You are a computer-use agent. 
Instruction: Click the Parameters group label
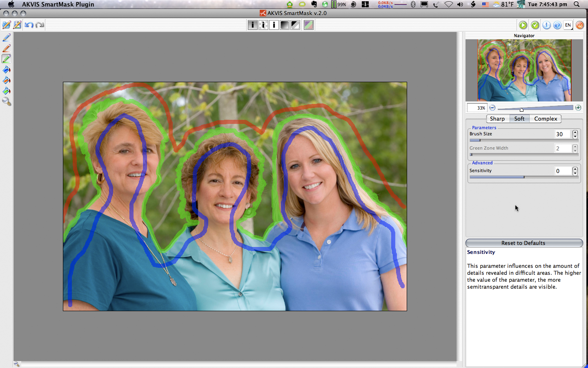click(x=484, y=128)
